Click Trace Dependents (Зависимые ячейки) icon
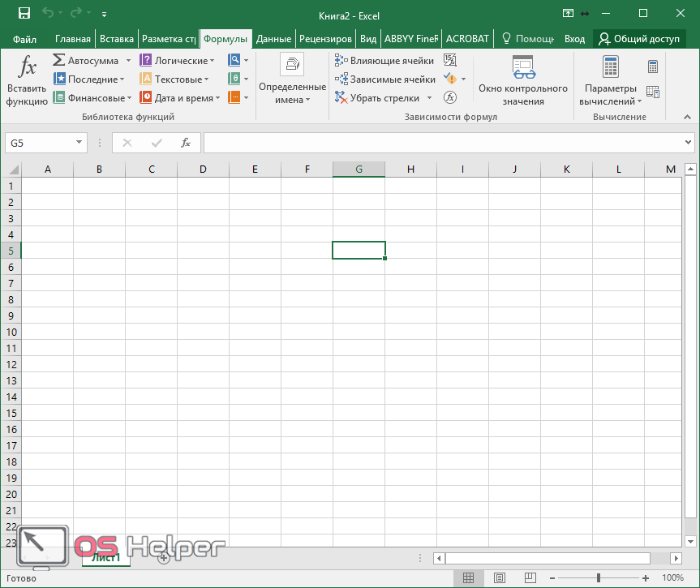 pos(341,79)
